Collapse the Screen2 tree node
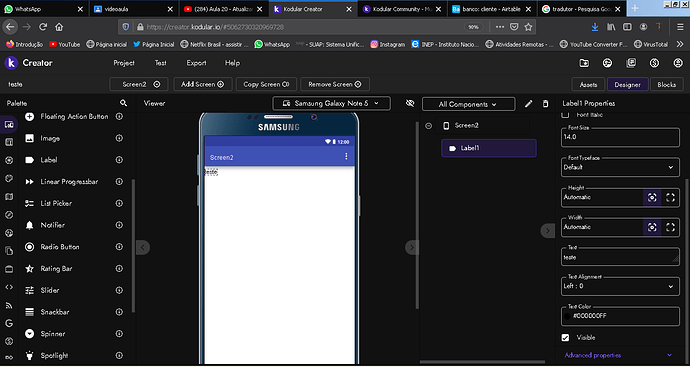The width and height of the screenshot is (690, 367). point(429,126)
